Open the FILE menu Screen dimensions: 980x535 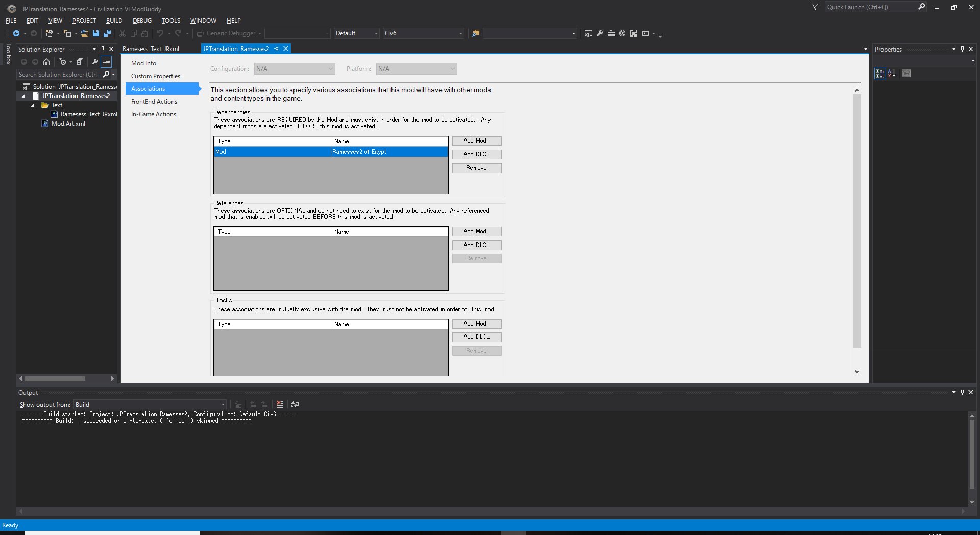pyautogui.click(x=11, y=21)
